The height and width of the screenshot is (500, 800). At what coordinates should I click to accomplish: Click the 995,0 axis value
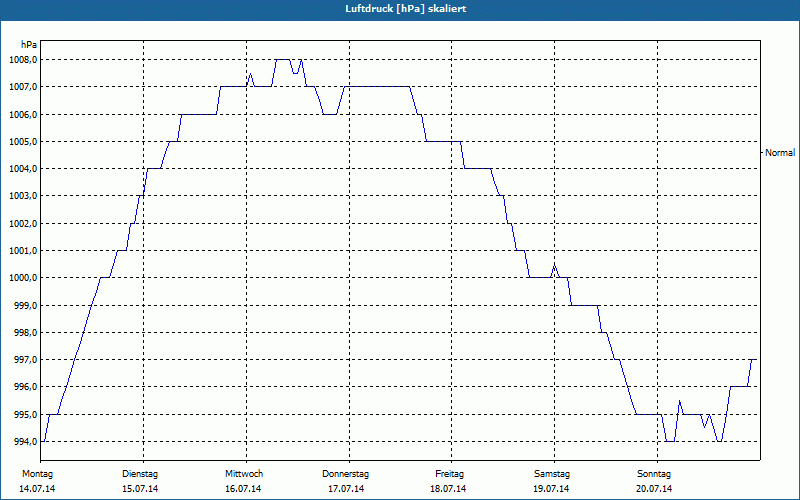pyautogui.click(x=25, y=414)
